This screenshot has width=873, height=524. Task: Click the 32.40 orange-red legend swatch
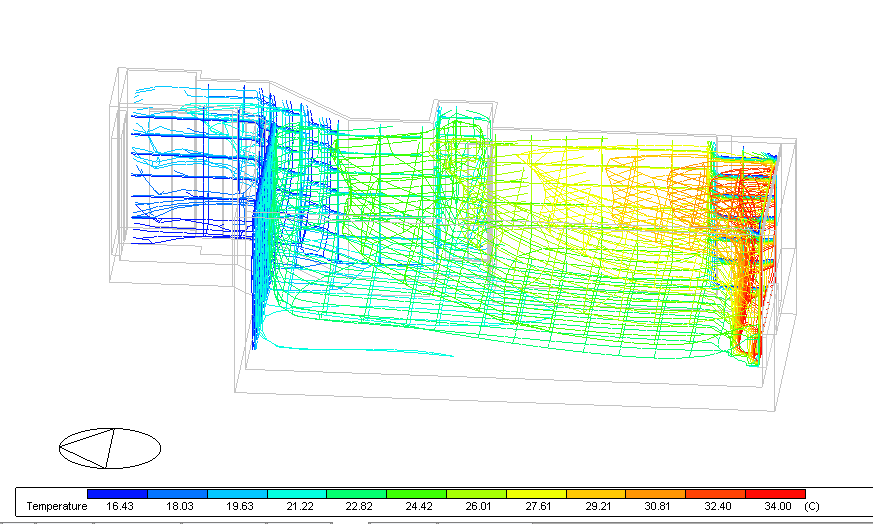click(716, 494)
